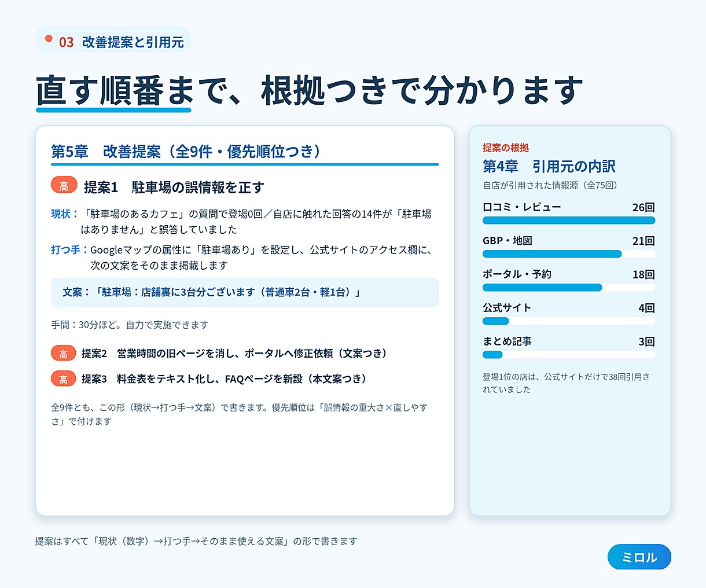Viewport: 706px width, 588px height.
Task: Click the GBP・地図 progress bar
Action: [569, 254]
